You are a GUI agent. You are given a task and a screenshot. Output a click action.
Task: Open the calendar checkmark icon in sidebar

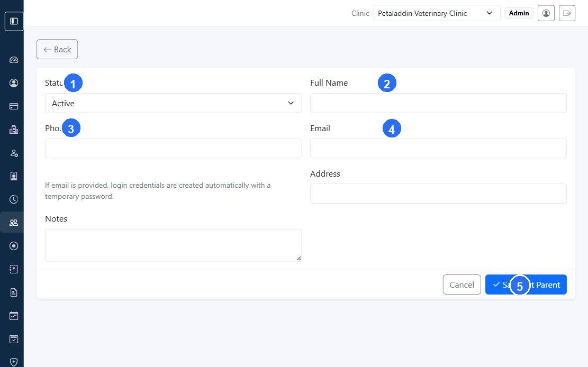(x=14, y=339)
